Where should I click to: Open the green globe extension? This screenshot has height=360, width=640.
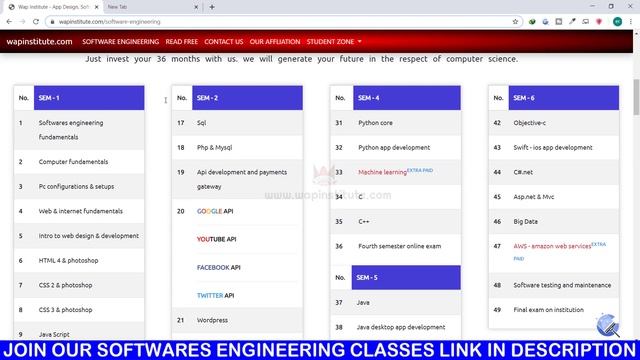(x=532, y=22)
